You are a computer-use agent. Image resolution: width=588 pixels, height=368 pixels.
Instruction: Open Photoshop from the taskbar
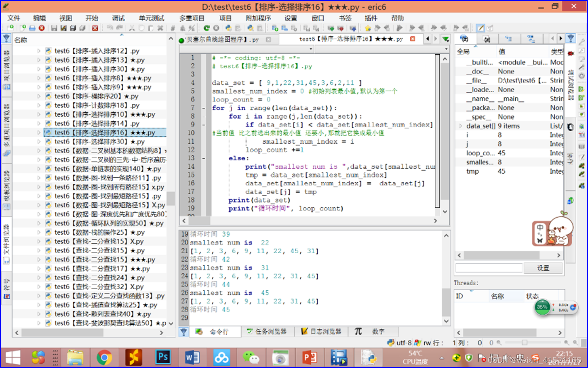[x=163, y=357]
